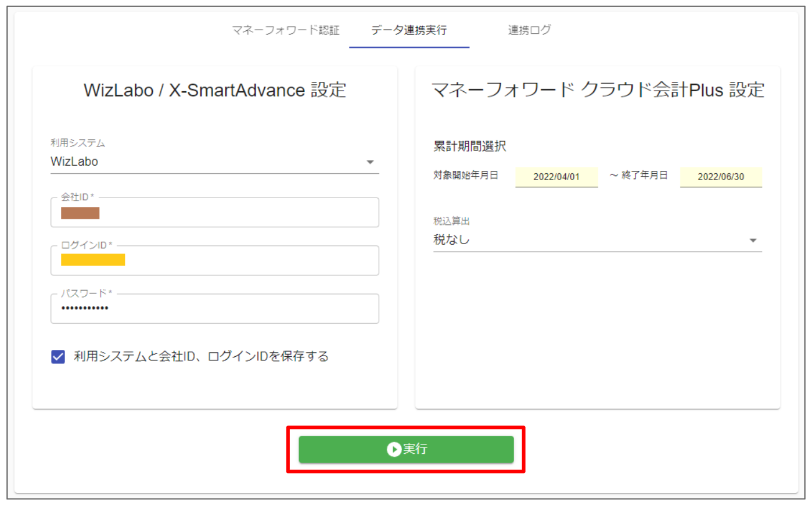The height and width of the screenshot is (505, 812).
Task: Click the 累計期間選択 label
Action: click(x=469, y=146)
